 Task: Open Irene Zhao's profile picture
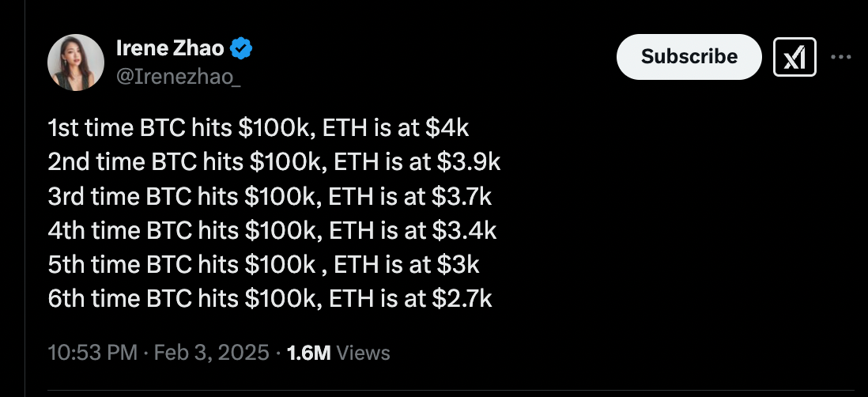(x=75, y=61)
